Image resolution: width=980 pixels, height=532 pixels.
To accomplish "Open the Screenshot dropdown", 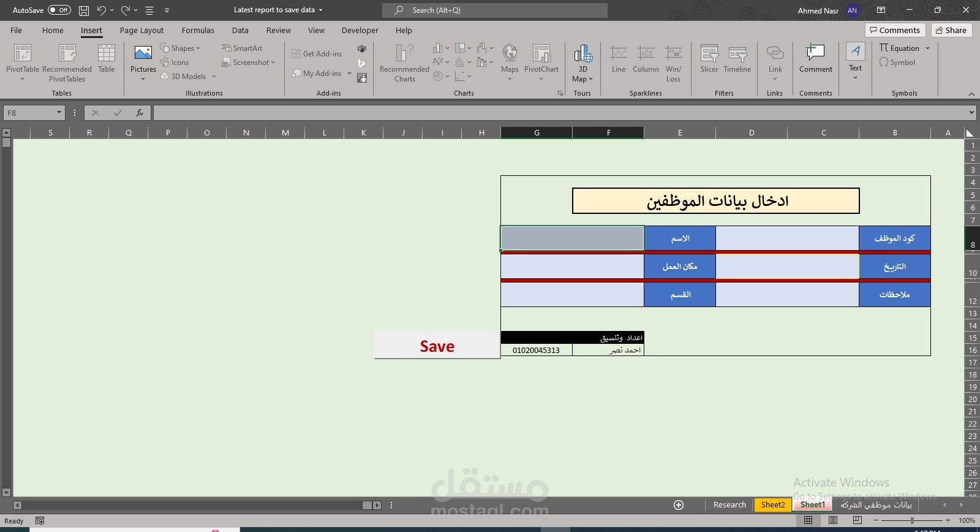I will (273, 63).
